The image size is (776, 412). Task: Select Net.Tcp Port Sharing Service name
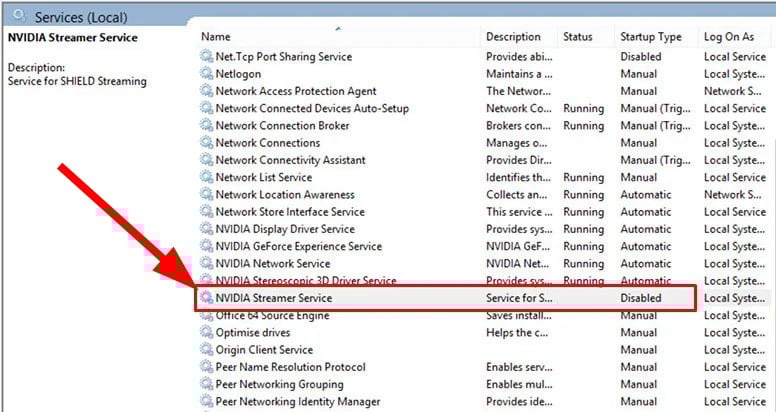click(284, 56)
